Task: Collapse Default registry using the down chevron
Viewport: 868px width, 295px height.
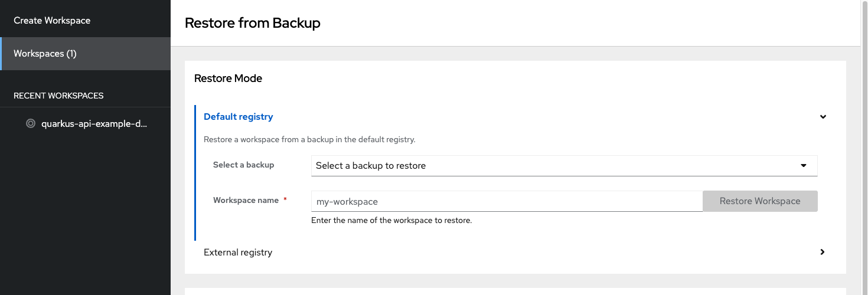Action: coord(823,117)
